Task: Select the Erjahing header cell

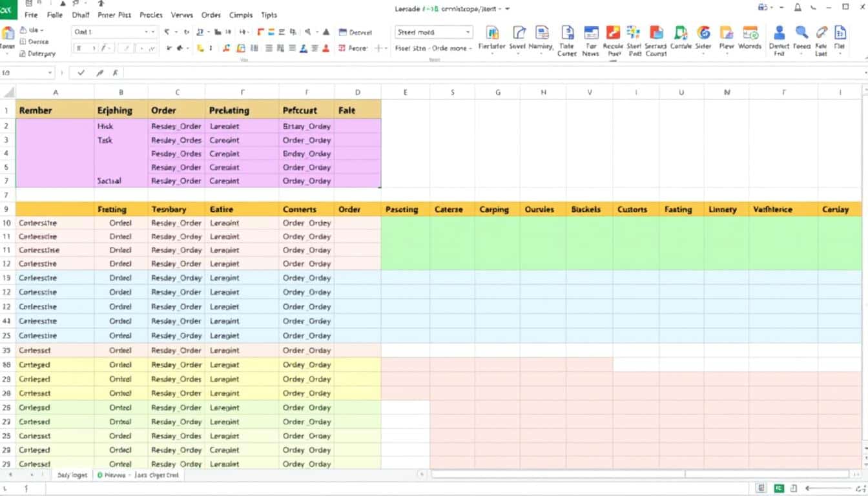Action: 121,110
